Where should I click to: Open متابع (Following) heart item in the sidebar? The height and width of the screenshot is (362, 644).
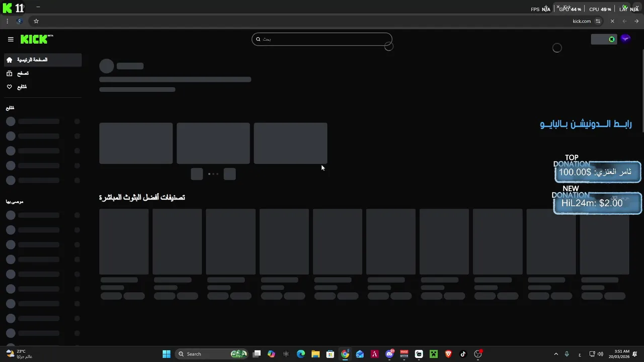(43, 87)
